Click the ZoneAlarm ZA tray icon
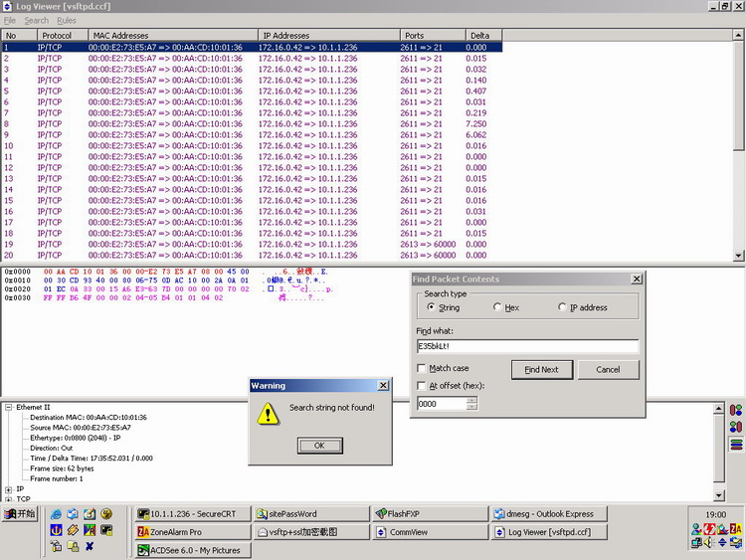The width and height of the screenshot is (746, 560). 736,529
